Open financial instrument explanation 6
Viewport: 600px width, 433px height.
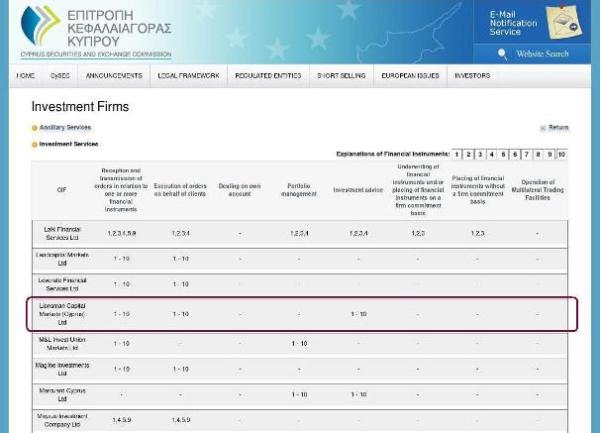[515, 155]
